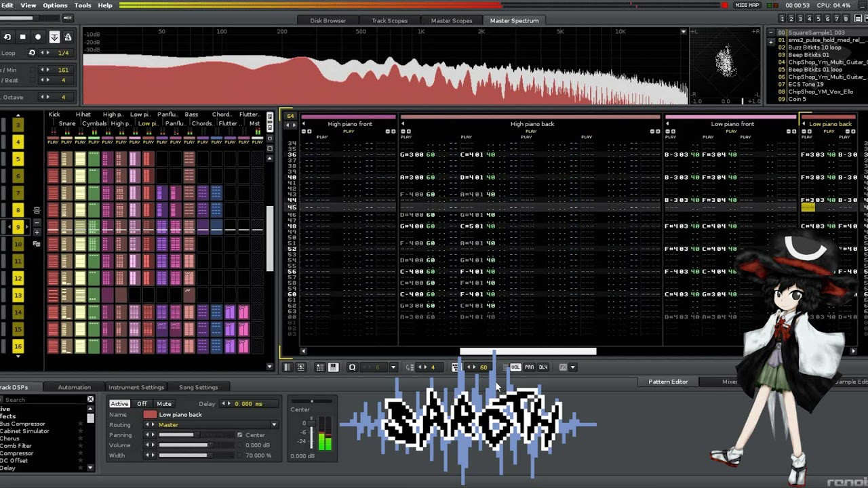Click sequence slot 9 in the pattern sequencer
The image size is (868, 488).
(18, 227)
